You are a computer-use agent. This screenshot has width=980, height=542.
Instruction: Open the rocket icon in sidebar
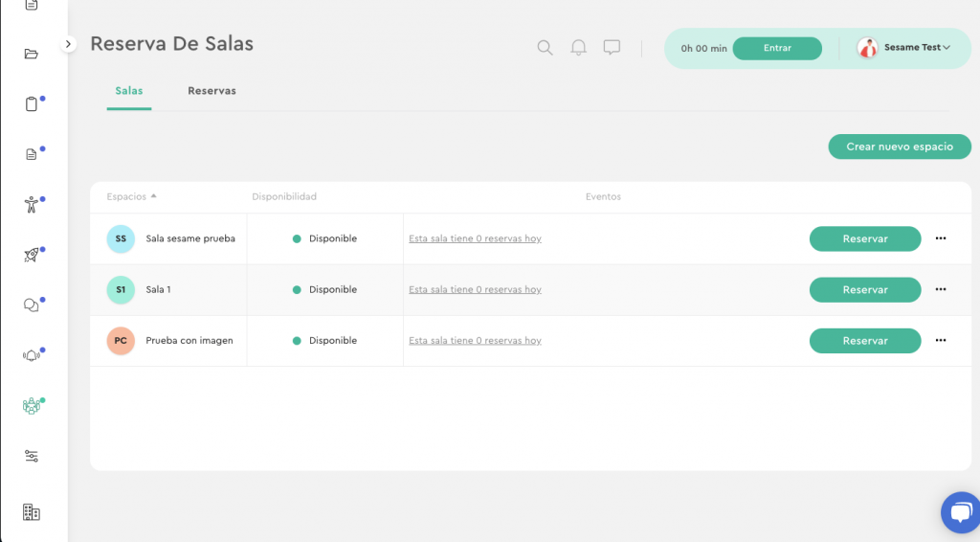[x=32, y=255]
